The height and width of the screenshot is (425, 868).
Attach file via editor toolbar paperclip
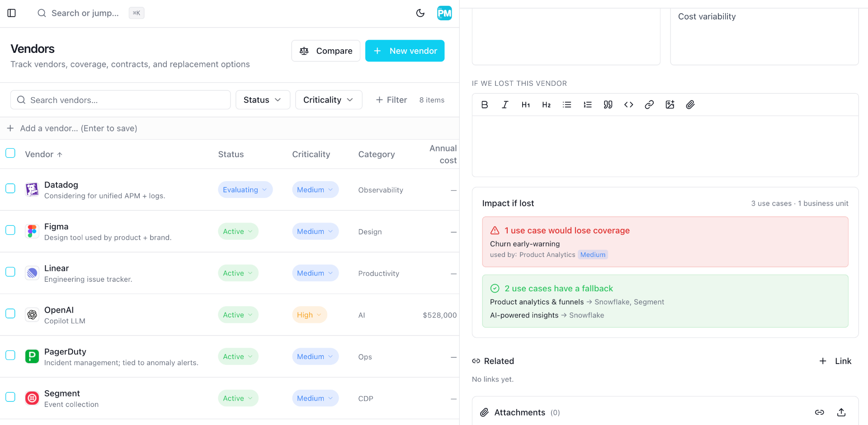coord(690,105)
